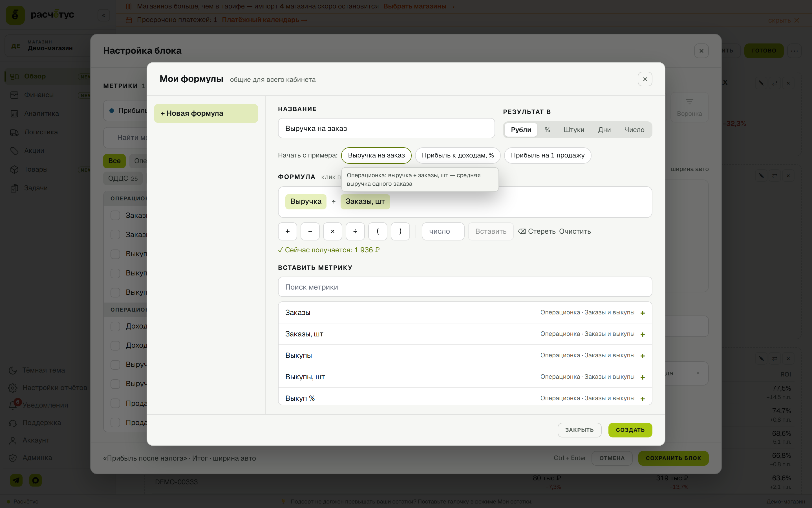Viewport: 812px width, 508px height.
Task: Open the Платёжный календарь link
Action: click(x=265, y=20)
